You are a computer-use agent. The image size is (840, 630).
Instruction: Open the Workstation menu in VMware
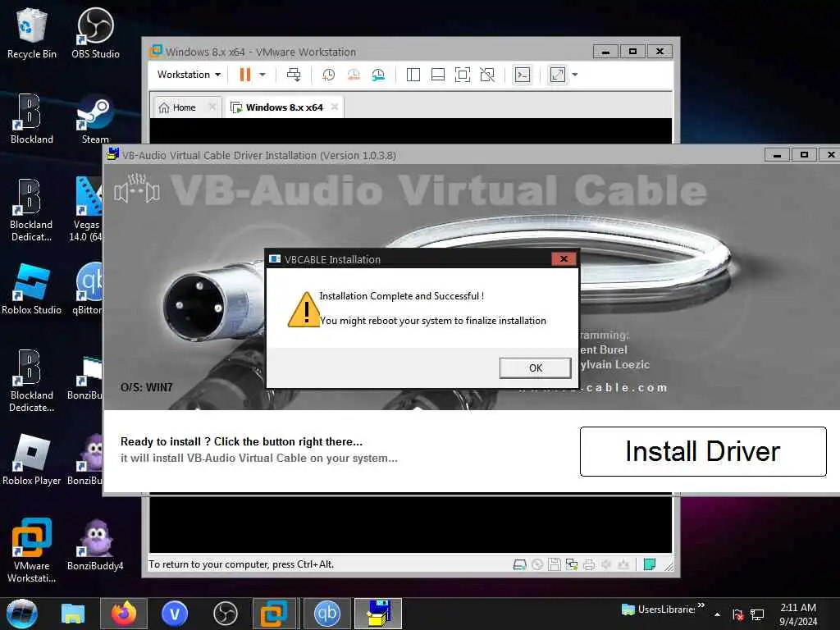click(189, 75)
